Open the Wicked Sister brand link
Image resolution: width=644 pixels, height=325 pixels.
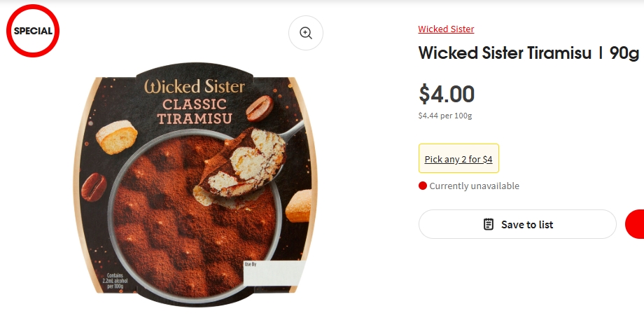[446, 29]
